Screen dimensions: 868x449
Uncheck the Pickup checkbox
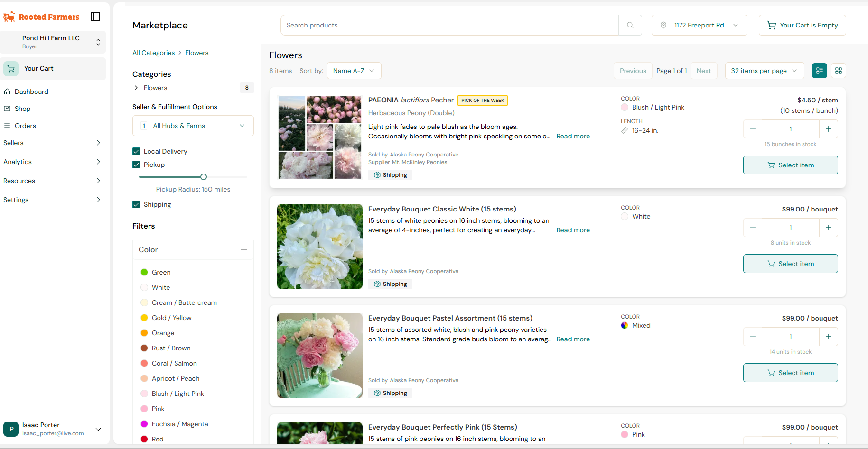(136, 165)
